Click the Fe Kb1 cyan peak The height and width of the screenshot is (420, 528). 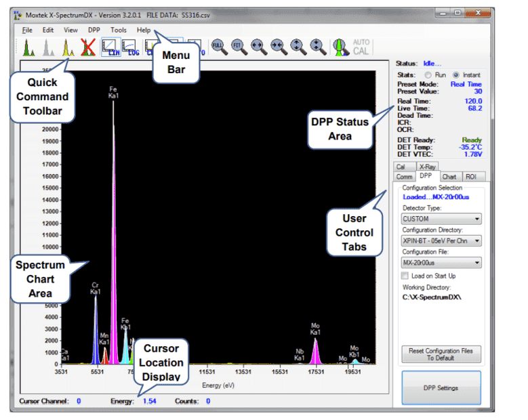point(125,347)
